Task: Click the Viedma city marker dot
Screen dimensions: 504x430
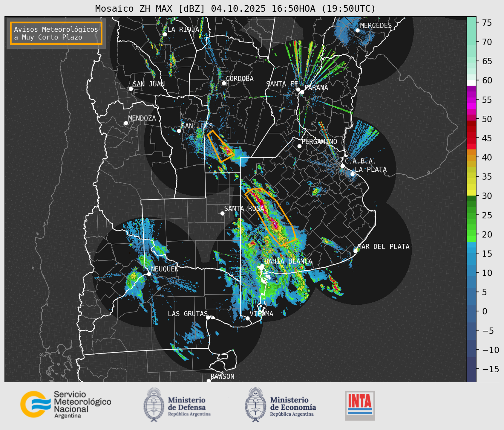Action: 247,318
